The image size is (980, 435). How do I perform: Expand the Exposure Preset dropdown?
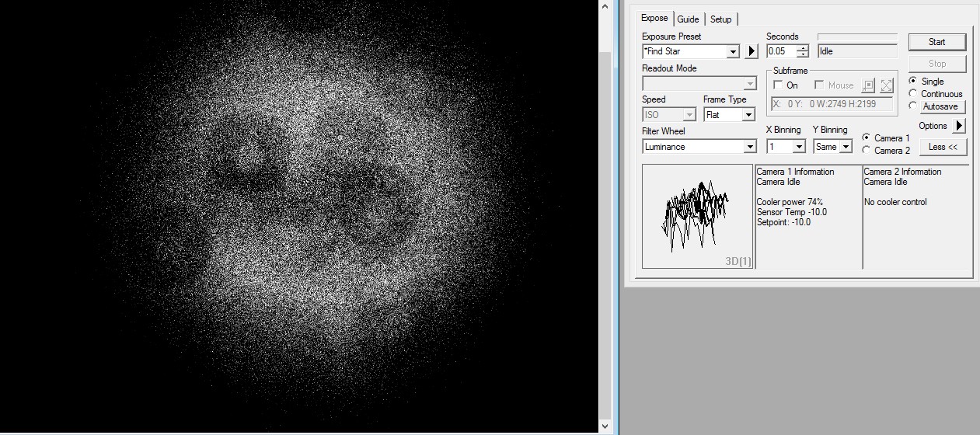coord(733,51)
